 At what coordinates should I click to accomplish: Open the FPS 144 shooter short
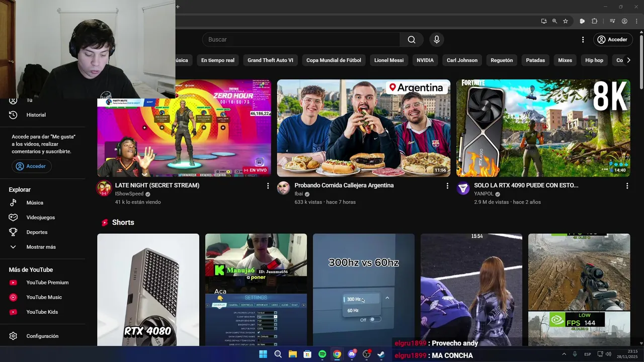point(579,290)
